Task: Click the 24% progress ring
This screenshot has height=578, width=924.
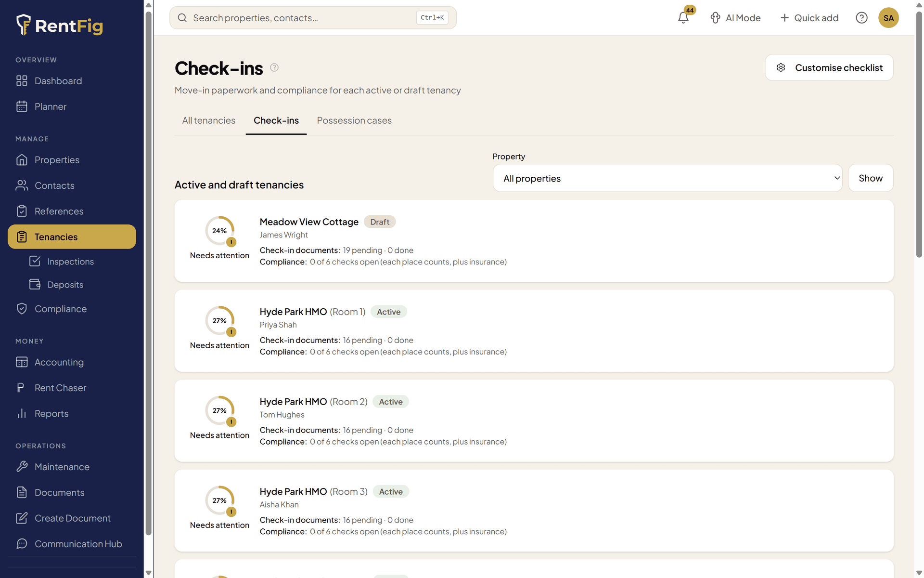Action: pos(219,231)
